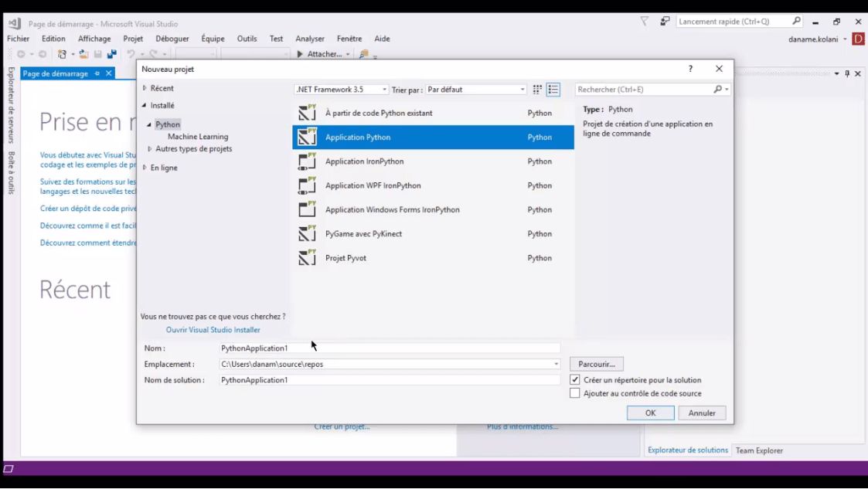Click the Attacher... run button
This screenshot has height=489, width=868.
[x=319, y=54]
